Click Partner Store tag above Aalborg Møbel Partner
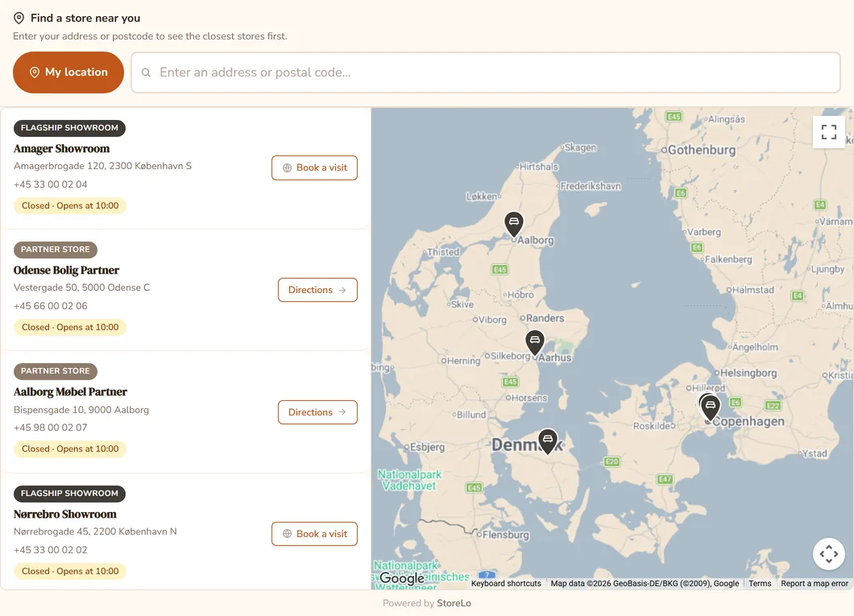The image size is (854, 616). point(56,371)
